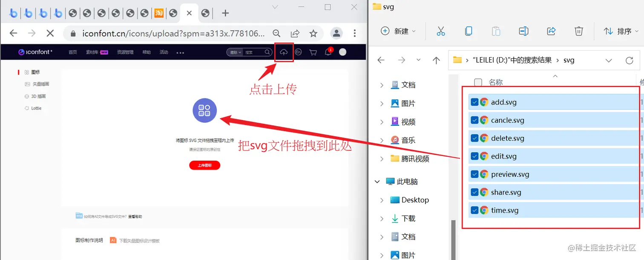Share this page from Chrome address bar
This screenshot has height=260, width=644.
point(295,33)
